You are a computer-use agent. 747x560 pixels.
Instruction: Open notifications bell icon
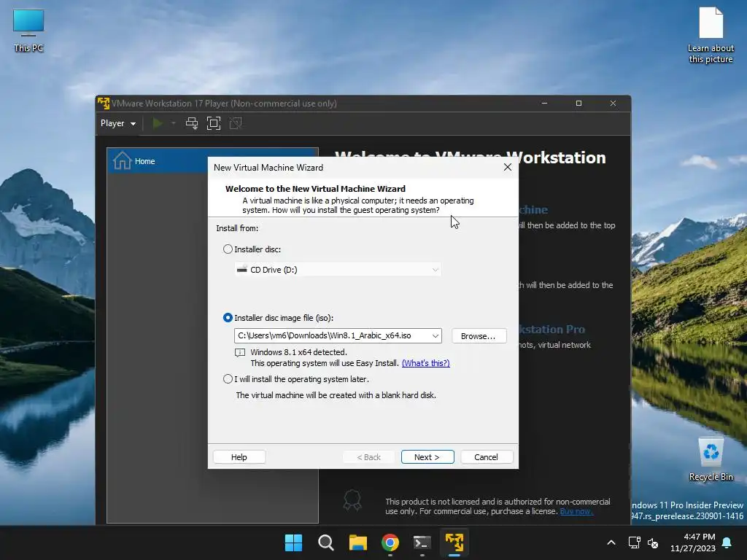pyautogui.click(x=727, y=542)
